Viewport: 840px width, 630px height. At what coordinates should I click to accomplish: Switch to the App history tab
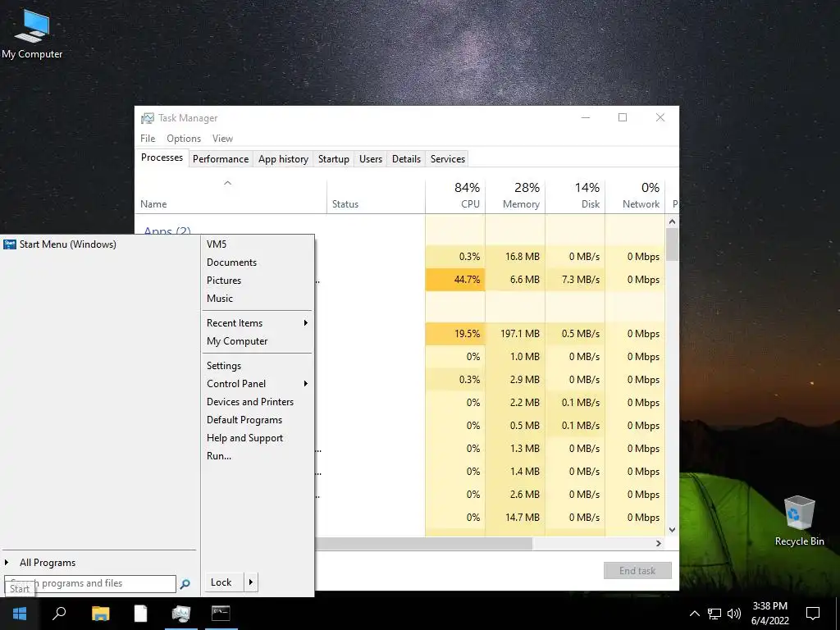[x=283, y=159]
